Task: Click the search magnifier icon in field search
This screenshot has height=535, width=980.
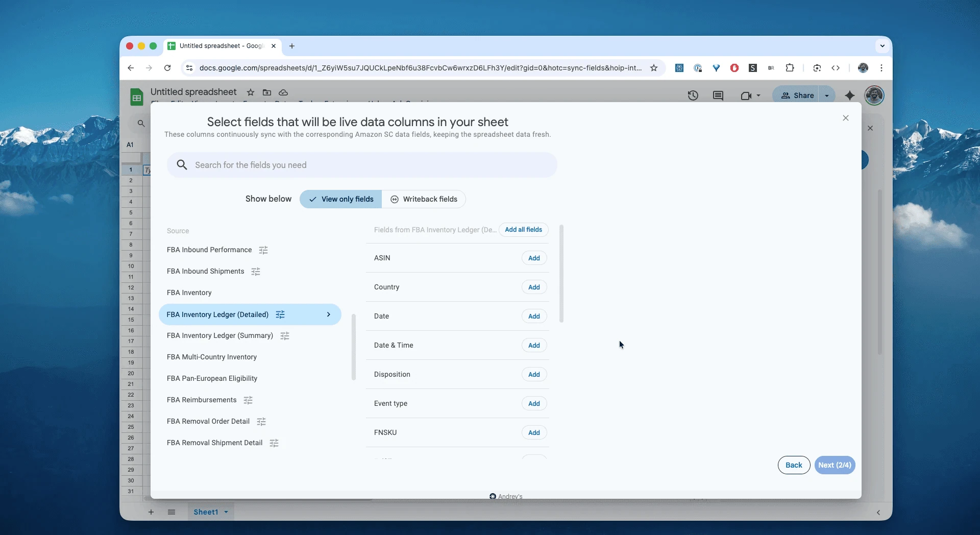Action: tap(182, 165)
